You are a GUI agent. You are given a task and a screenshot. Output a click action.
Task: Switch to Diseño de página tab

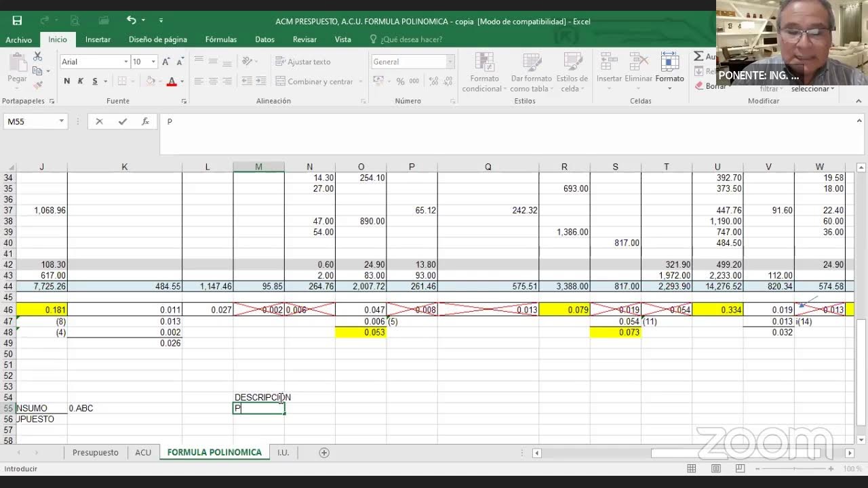pos(158,39)
